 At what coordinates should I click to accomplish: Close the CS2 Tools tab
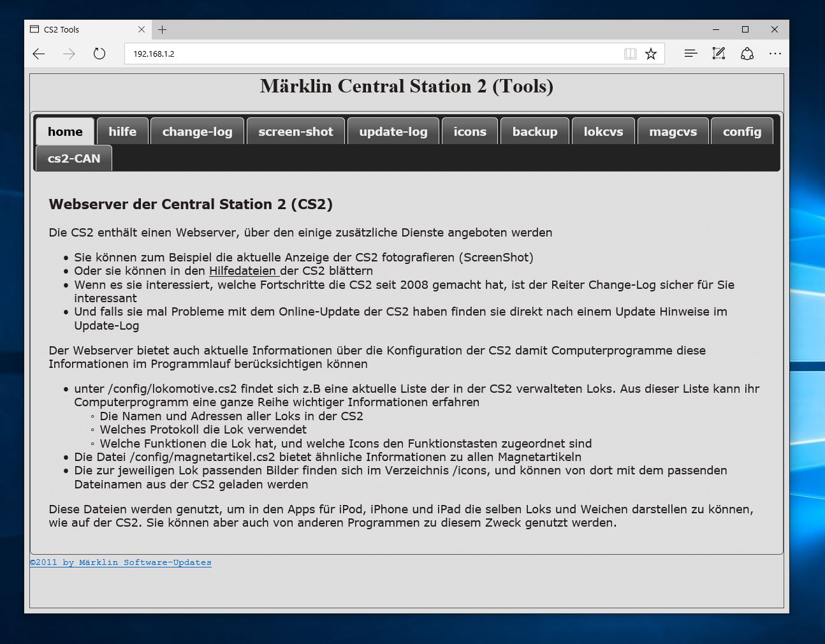(x=142, y=29)
